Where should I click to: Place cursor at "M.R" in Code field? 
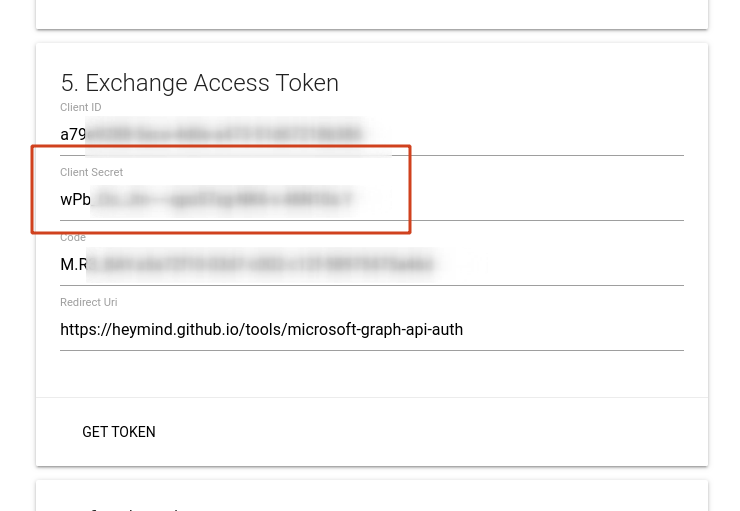tap(74, 265)
